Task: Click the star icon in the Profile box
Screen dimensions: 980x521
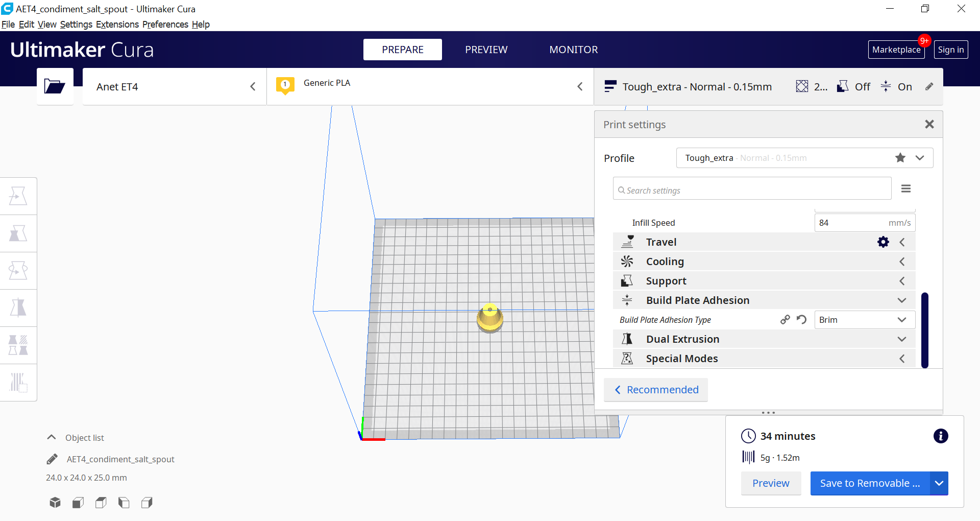Action: coord(900,158)
